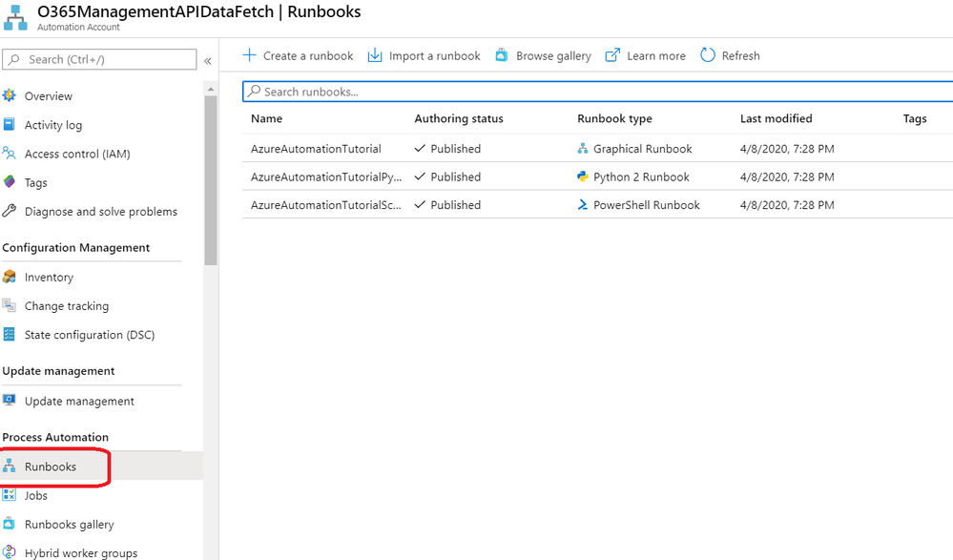Click Learn more link

(x=646, y=55)
